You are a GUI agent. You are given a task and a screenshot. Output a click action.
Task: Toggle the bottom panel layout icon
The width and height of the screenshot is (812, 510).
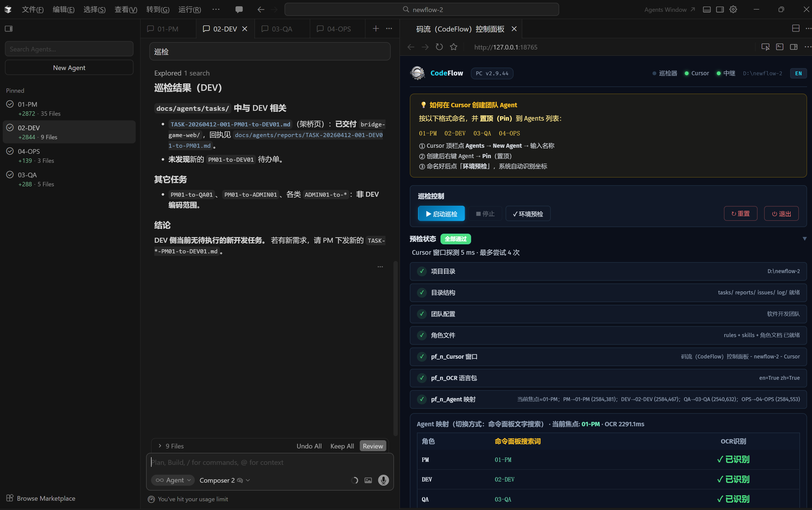pos(707,10)
